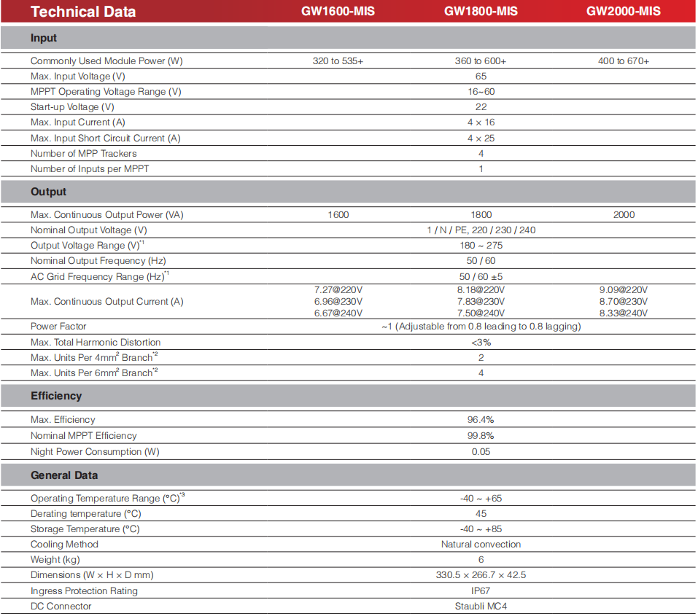Click the 'Nominal Output Frequency (Hz)' label

pyautogui.click(x=98, y=261)
